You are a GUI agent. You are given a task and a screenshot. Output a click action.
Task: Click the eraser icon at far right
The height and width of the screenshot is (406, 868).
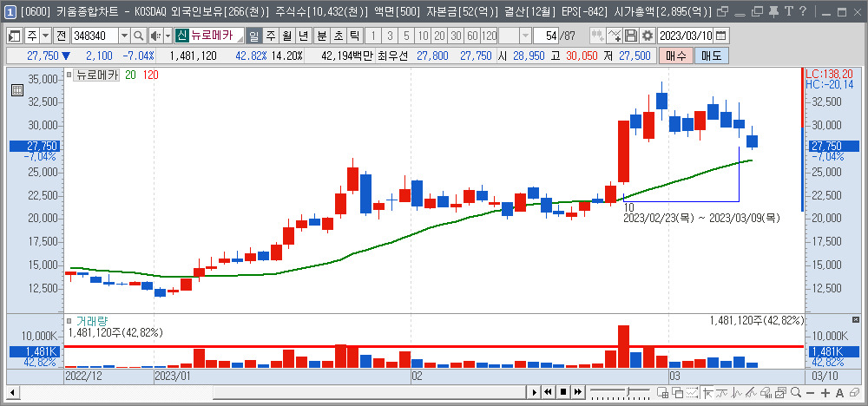pos(854,392)
